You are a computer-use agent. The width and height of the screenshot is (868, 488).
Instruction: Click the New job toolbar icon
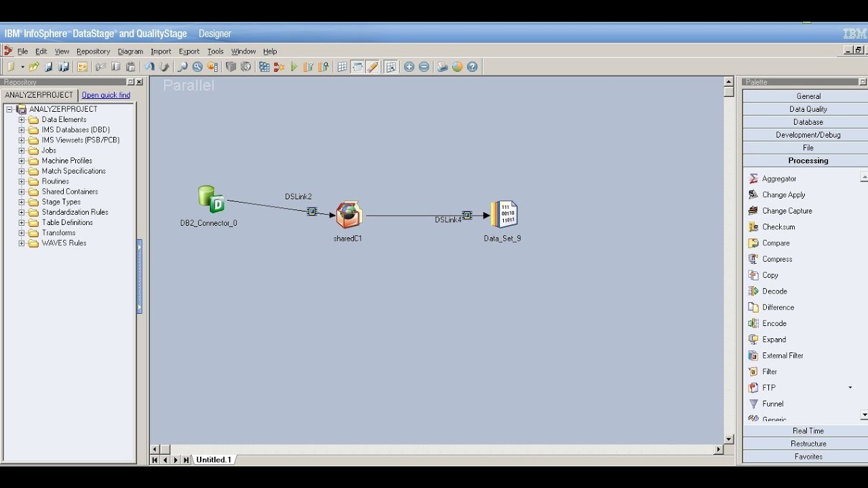pyautogui.click(x=11, y=67)
